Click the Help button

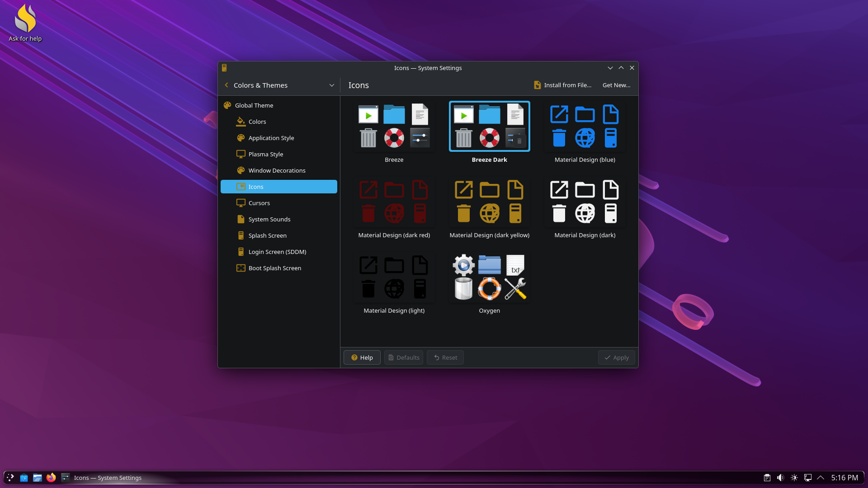(x=362, y=357)
